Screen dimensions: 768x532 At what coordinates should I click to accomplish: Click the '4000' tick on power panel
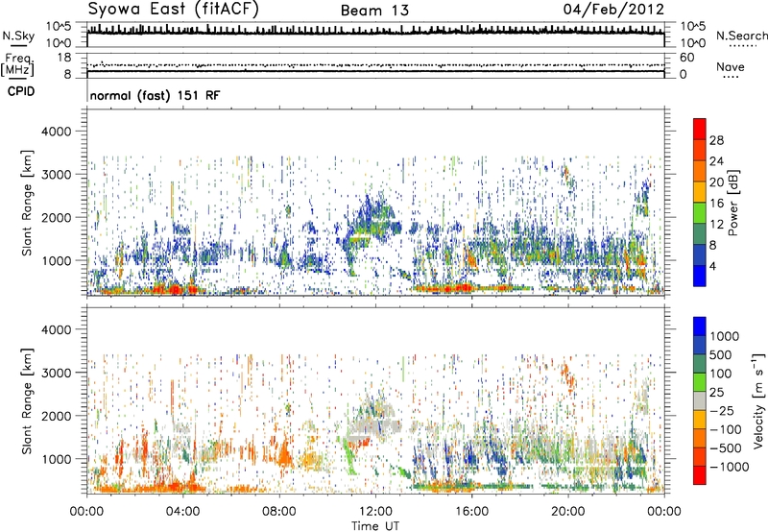56,132
